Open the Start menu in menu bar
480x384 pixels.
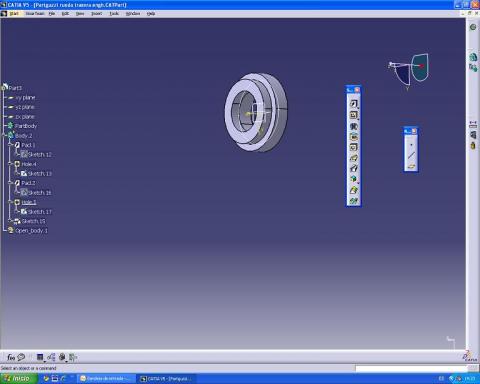coord(14,14)
